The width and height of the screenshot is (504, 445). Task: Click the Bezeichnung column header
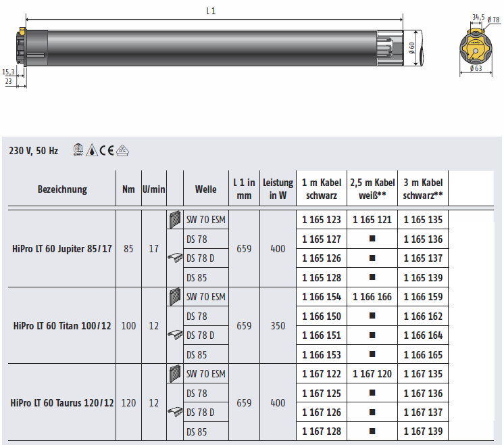click(62, 189)
